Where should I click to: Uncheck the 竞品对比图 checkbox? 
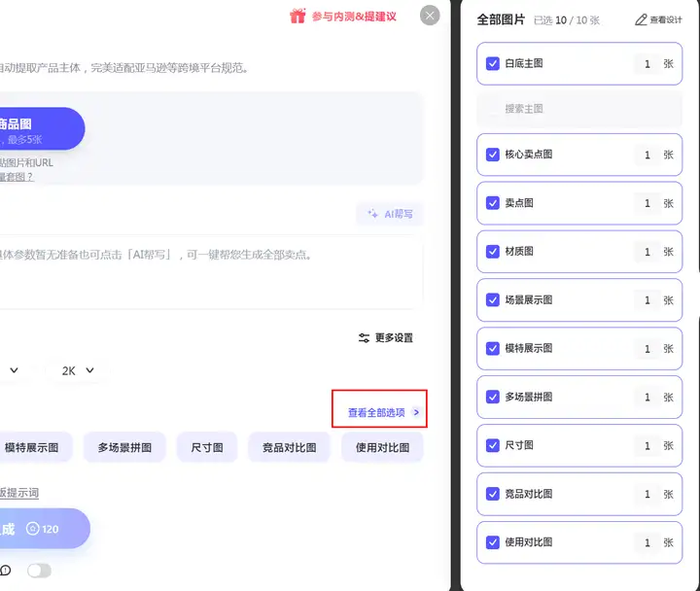click(492, 494)
